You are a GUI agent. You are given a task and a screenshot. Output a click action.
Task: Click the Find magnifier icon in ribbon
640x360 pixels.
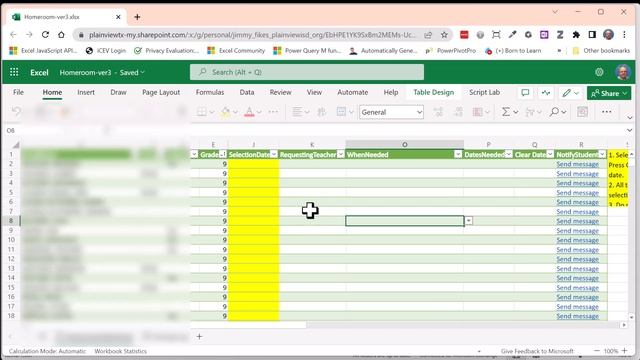554,112
